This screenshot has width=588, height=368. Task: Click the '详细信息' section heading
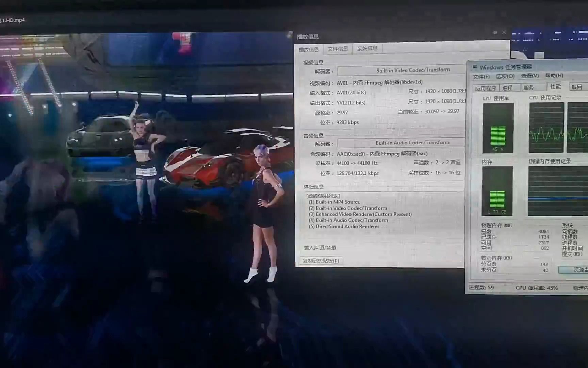[313, 187]
